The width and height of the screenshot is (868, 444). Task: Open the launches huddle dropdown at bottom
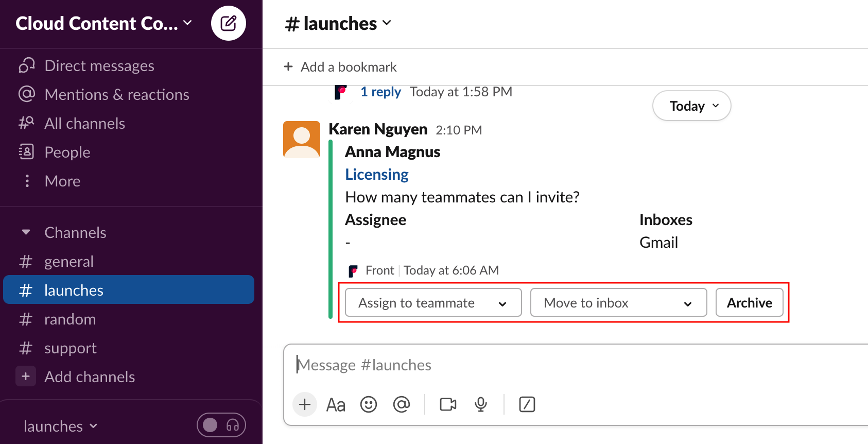(60, 426)
